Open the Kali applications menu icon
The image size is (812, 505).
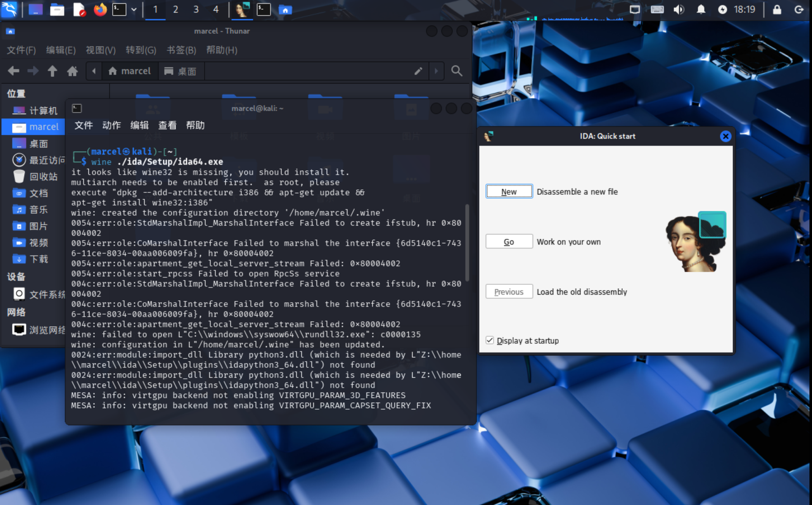tap(9, 9)
